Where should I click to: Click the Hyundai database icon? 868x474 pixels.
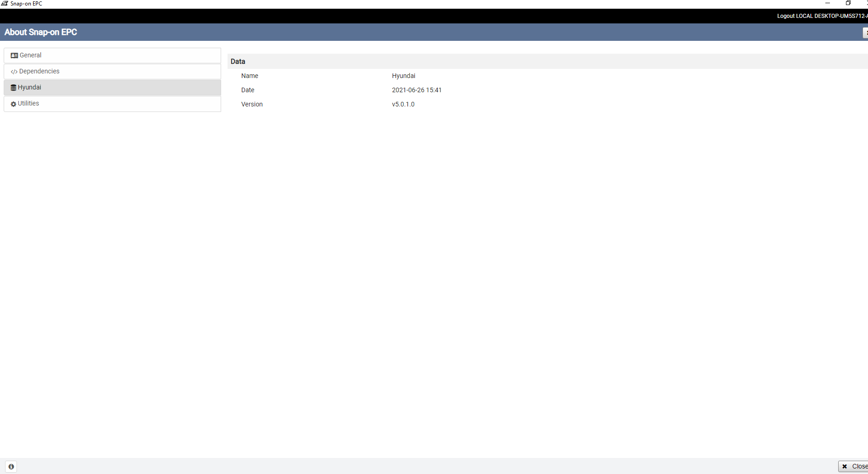click(x=14, y=88)
